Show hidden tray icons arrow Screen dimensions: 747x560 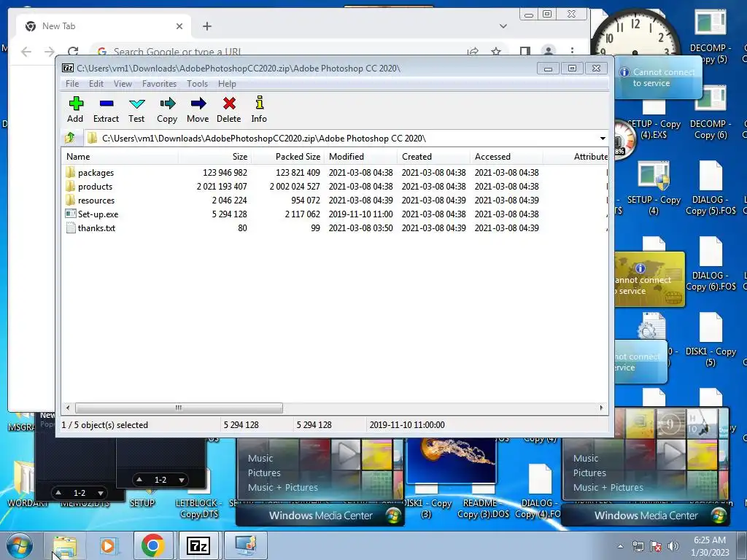click(x=620, y=546)
